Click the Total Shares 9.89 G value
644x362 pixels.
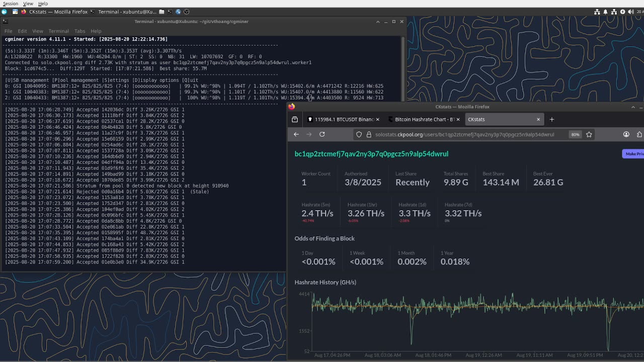456,183
